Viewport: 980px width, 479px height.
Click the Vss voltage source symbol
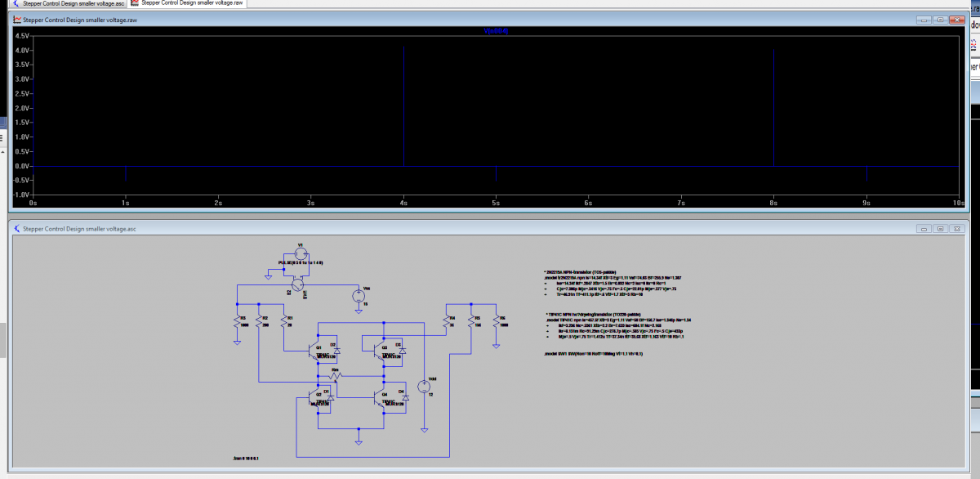tap(358, 295)
